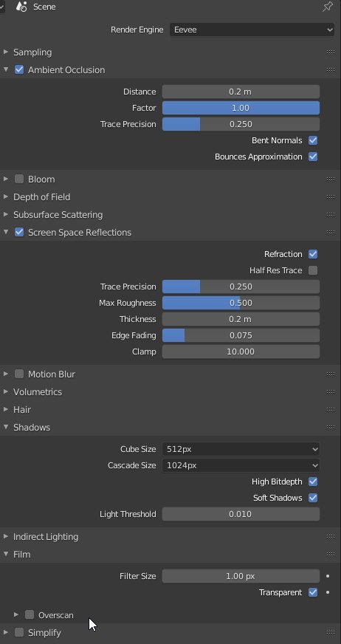Click the Shadows panel grip handle
Screen dimensions: 341x644
[x=331, y=427]
